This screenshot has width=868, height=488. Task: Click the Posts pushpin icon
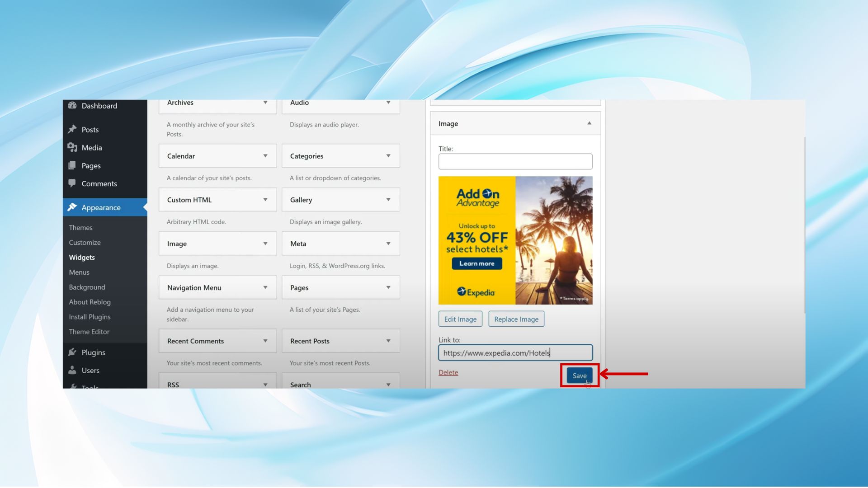pos(72,129)
